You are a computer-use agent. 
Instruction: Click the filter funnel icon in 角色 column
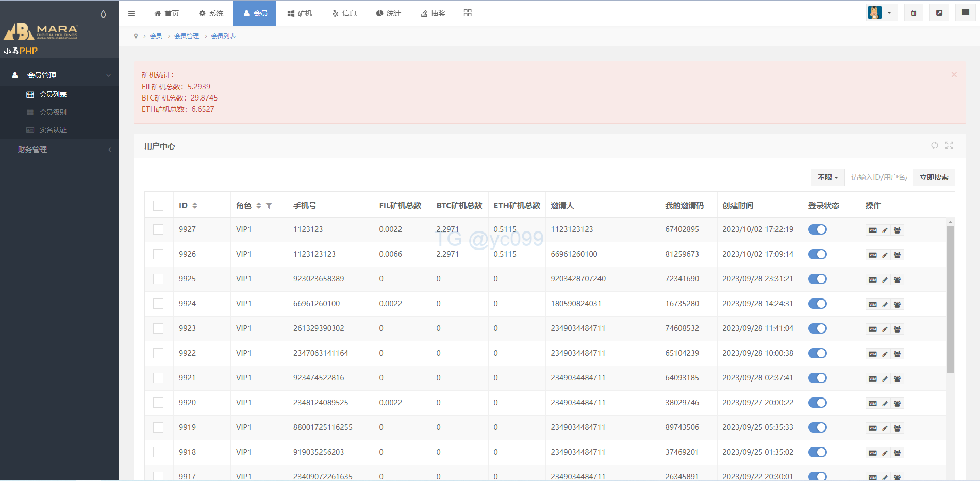pyautogui.click(x=269, y=206)
